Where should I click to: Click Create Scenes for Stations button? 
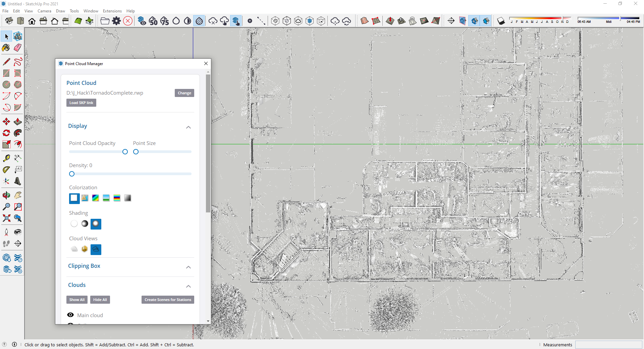168,300
